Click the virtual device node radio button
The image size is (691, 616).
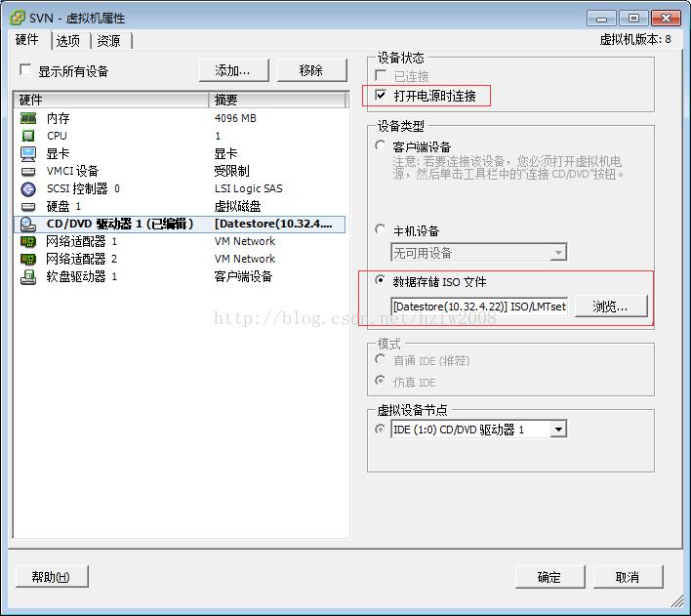[x=380, y=429]
